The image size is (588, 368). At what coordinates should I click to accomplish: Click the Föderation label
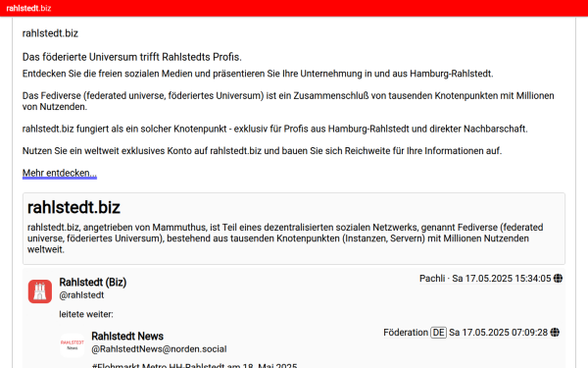coord(406,333)
